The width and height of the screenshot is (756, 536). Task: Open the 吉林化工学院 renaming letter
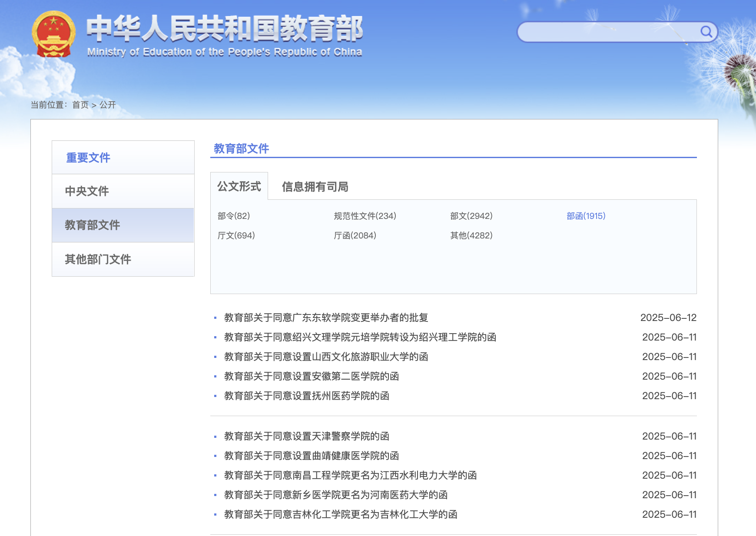click(341, 514)
